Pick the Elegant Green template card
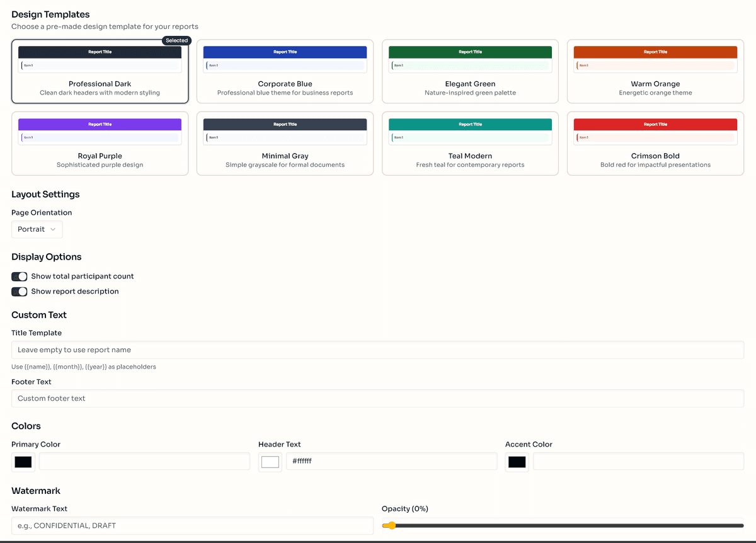This screenshot has height=543, width=756. 470,72
